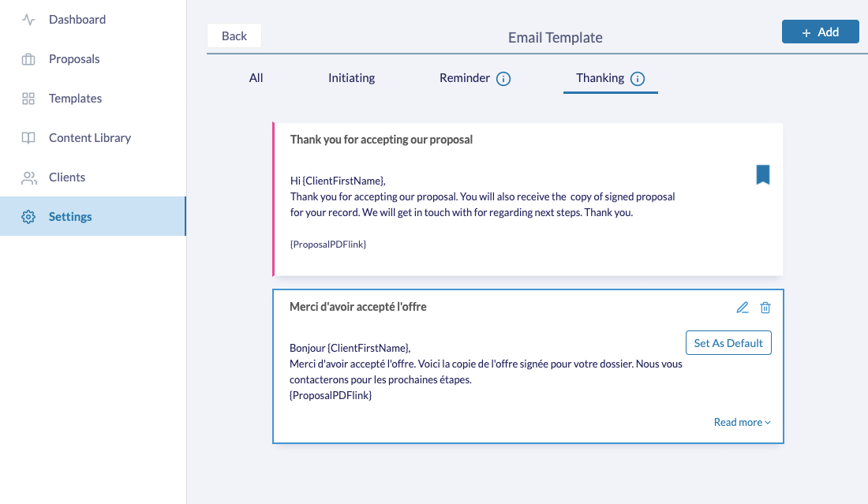Open the Dashboard page from the sidebar
Screen dimensions: 868x504
[x=93, y=20]
